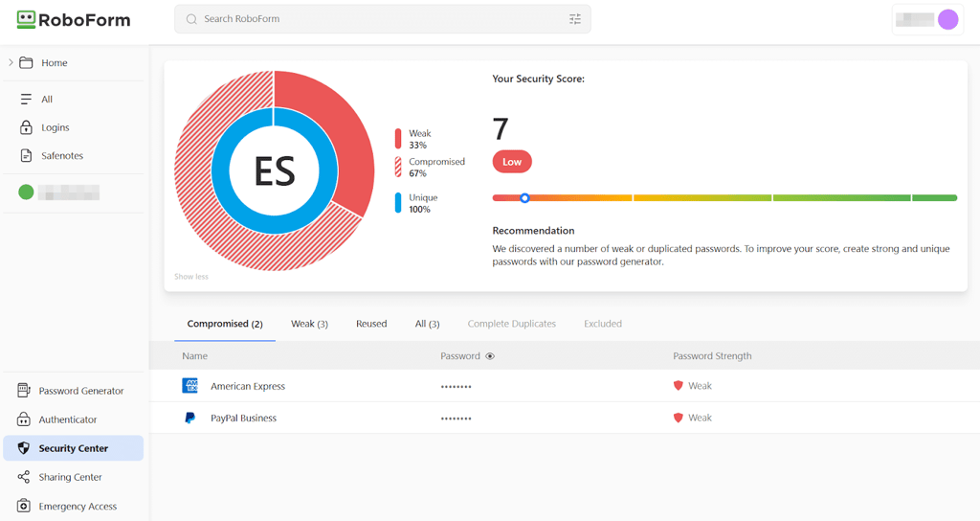The image size is (980, 521).
Task: Click the Password Strength column header
Action: [712, 356]
